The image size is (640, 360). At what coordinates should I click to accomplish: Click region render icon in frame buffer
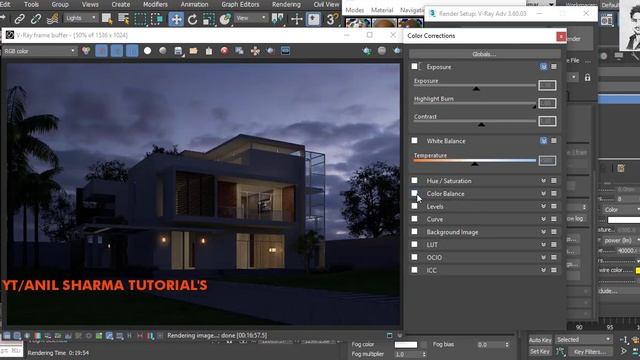[270, 51]
